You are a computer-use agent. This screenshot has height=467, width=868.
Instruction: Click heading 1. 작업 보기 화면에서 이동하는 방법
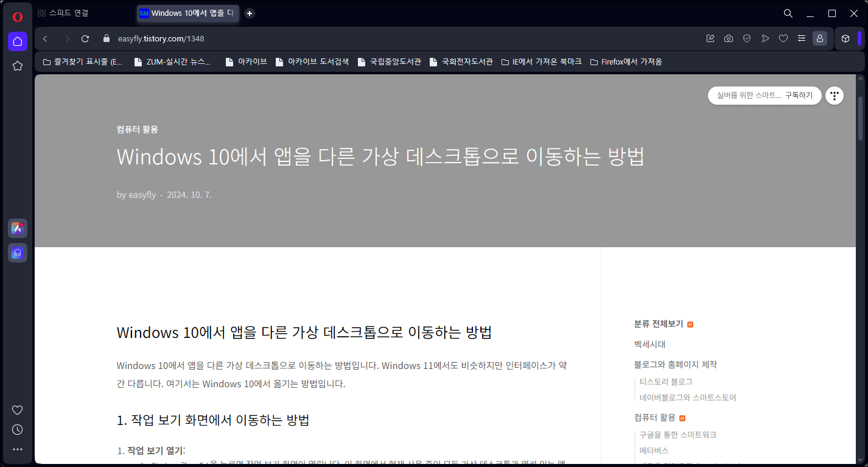tap(212, 420)
